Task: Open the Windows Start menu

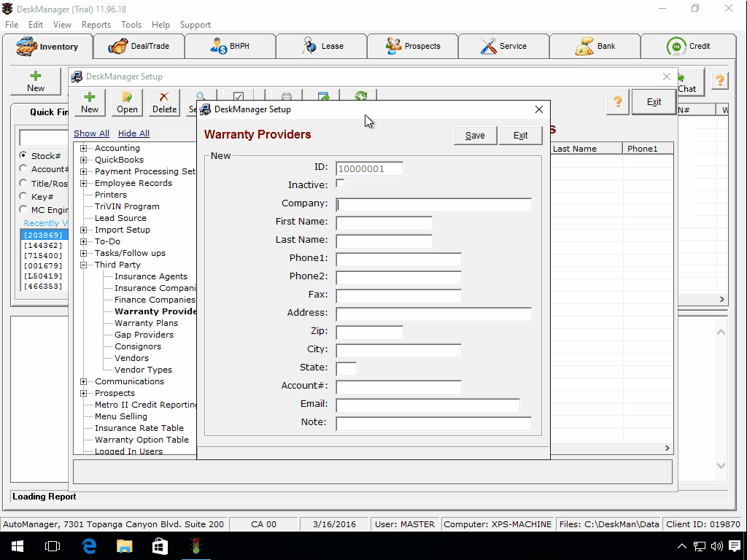Action: point(18,546)
